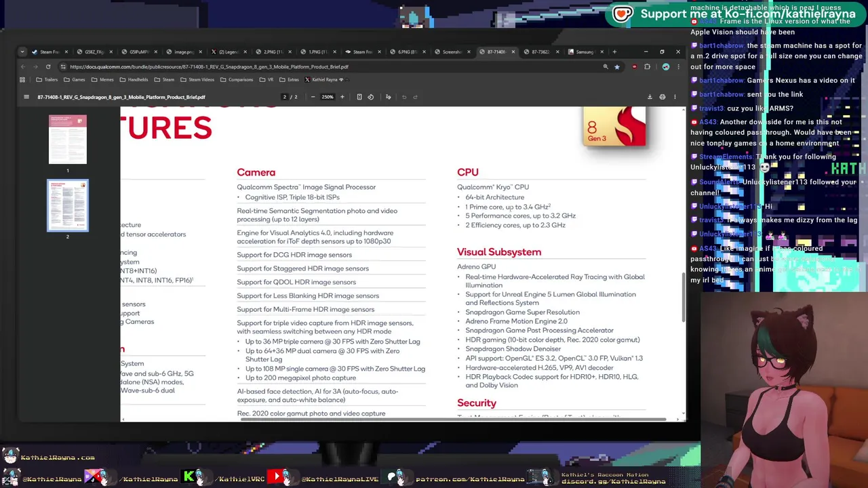The image size is (868, 488).
Task: Click the Ko-fi support banner
Action: tap(736, 14)
